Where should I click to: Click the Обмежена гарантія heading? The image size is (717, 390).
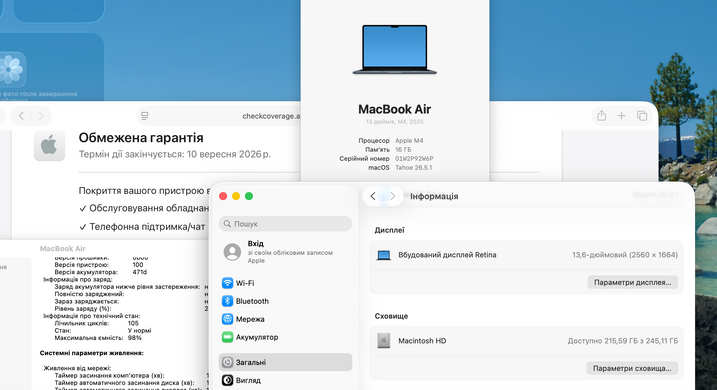[x=141, y=138]
